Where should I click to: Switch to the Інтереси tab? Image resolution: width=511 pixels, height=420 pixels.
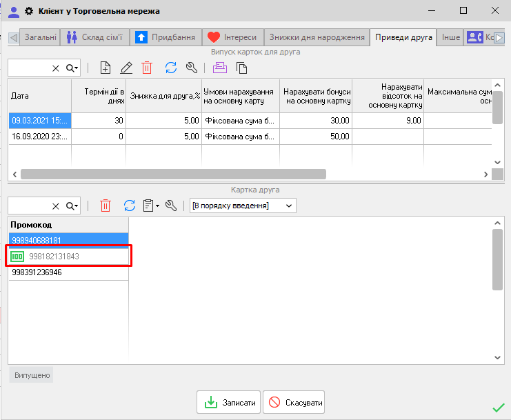coord(232,37)
